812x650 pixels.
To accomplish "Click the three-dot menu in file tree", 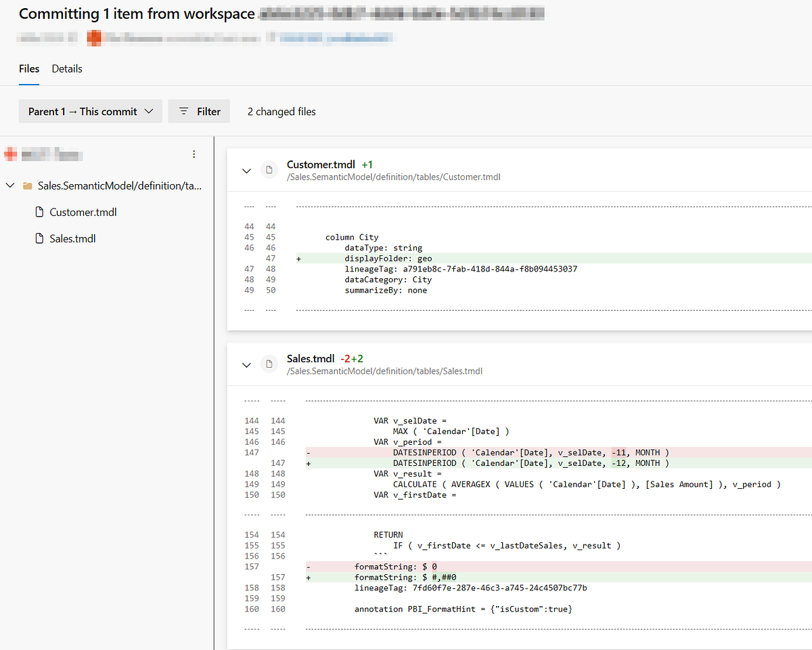I will click(194, 154).
